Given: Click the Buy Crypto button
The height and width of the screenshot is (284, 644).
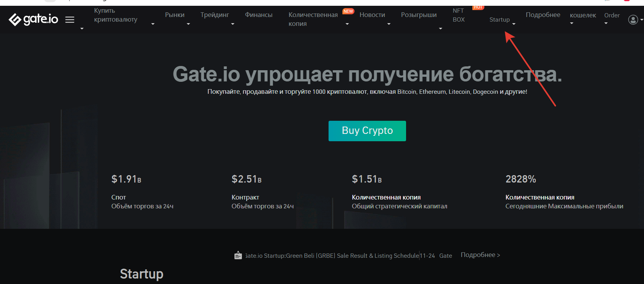Looking at the screenshot, I should point(367,131).
